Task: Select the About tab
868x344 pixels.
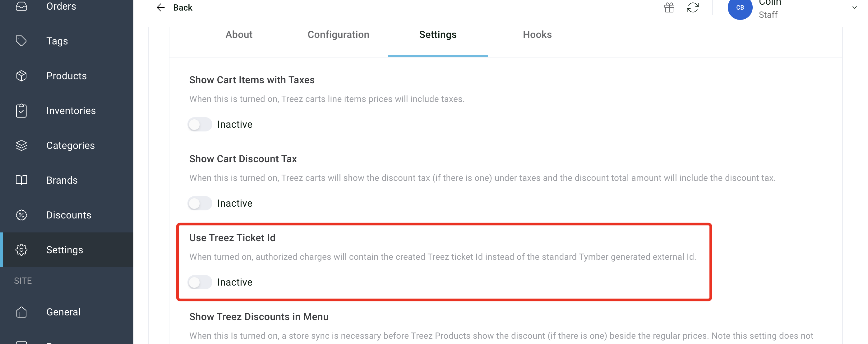Action: pyautogui.click(x=238, y=35)
